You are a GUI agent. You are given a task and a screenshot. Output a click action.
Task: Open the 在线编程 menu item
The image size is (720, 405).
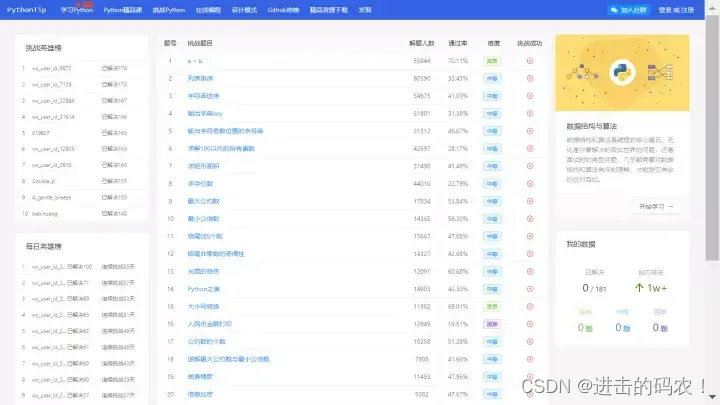click(x=208, y=10)
